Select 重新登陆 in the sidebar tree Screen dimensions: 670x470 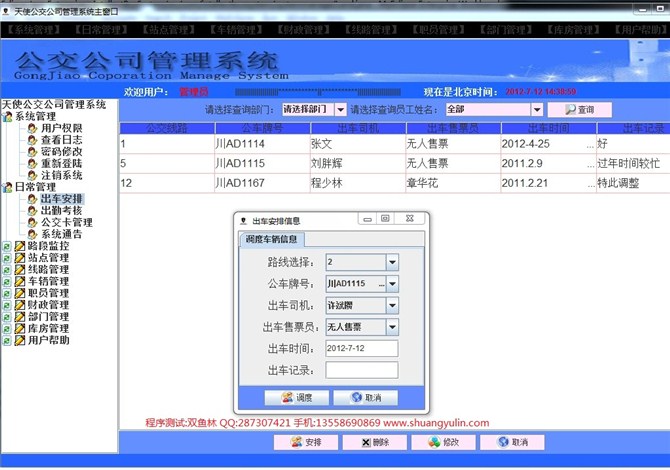click(62, 163)
